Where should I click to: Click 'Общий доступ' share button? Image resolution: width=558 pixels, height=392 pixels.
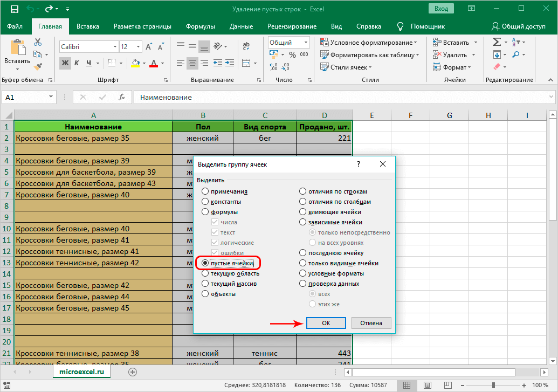519,26
